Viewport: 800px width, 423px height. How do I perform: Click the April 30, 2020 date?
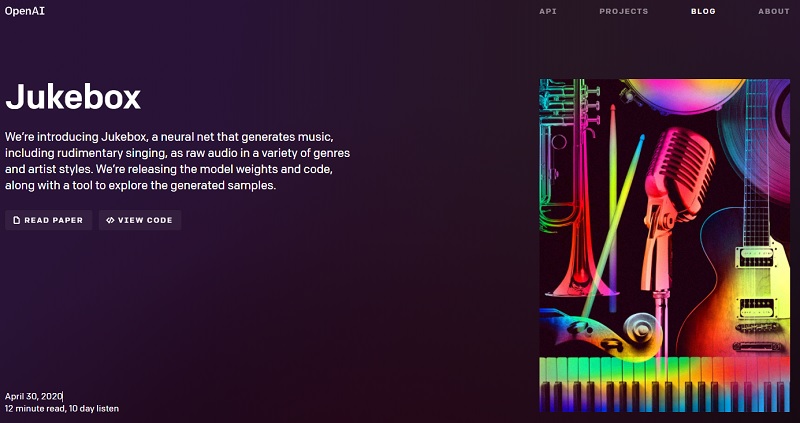[33, 396]
